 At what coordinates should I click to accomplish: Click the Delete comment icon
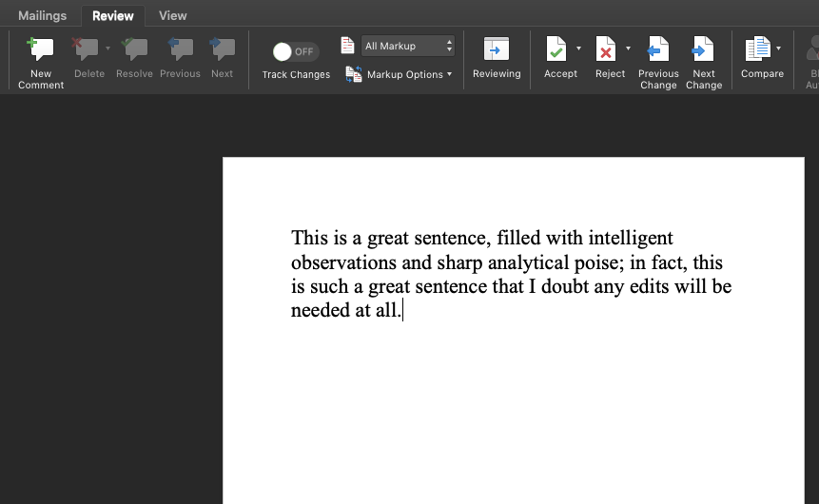click(x=86, y=49)
